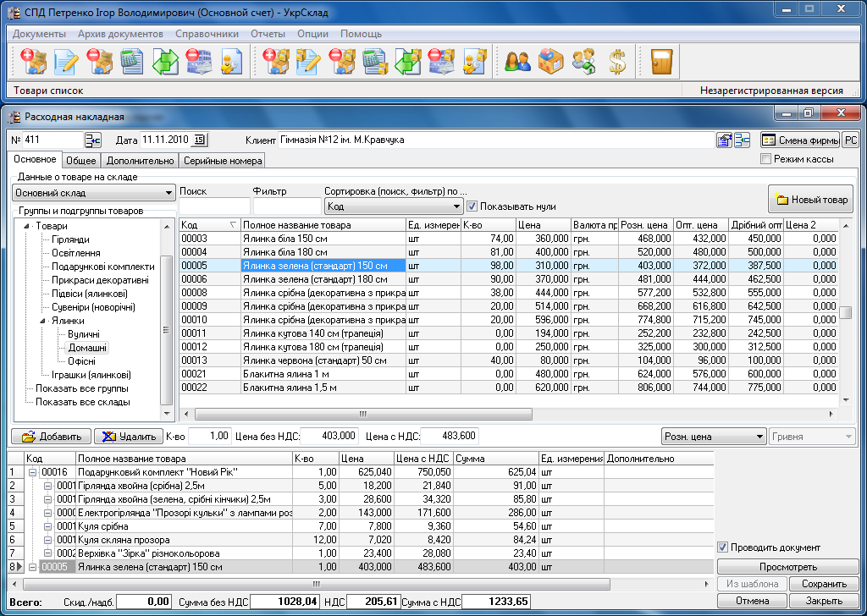Screen dimensions: 867x616
Task: Open the Справочники menu
Action: pyautogui.click(x=207, y=34)
